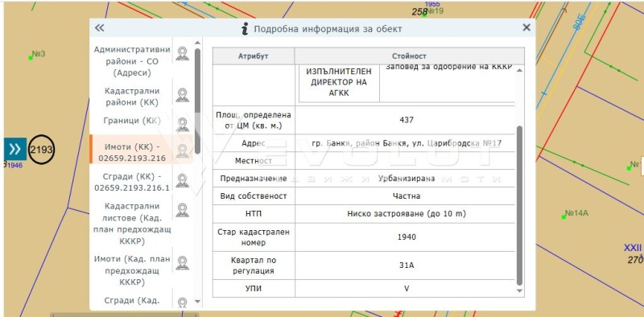644x317 pixels.
Task: Click the Частна ownership value
Action: pos(407,196)
